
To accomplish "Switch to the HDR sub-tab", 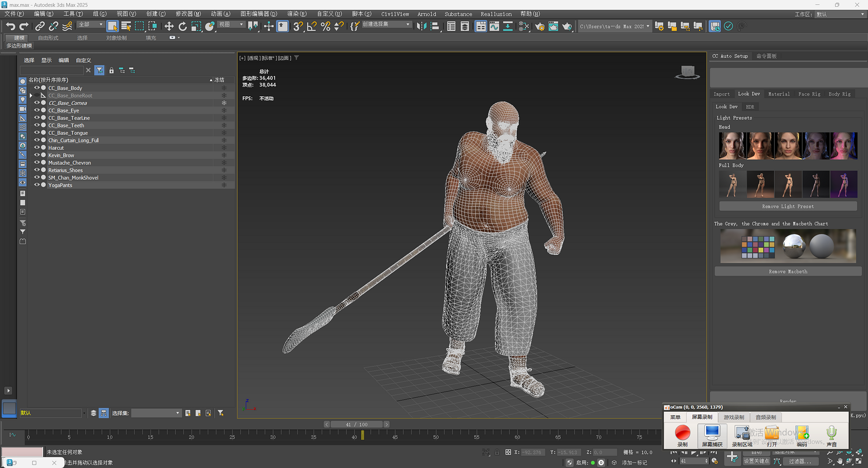I will [x=749, y=107].
